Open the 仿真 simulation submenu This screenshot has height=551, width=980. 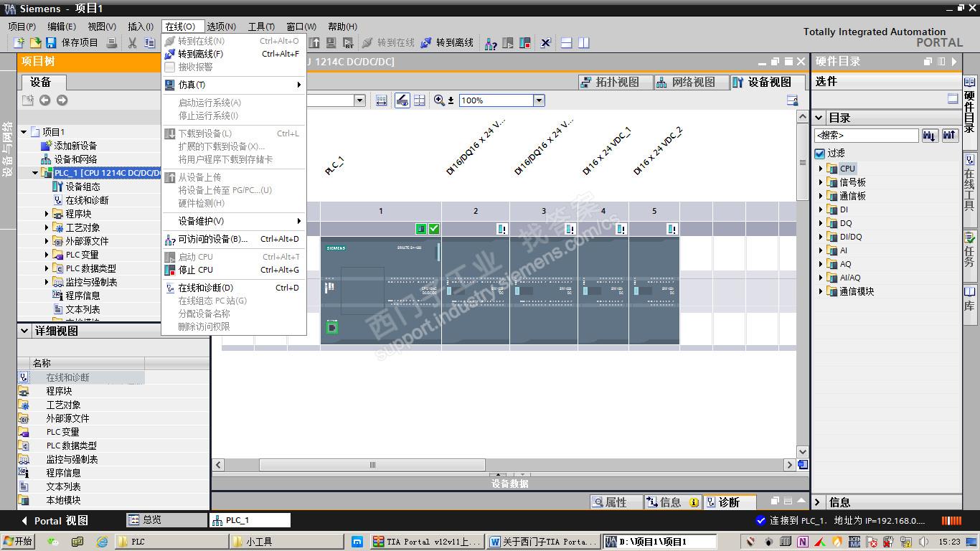[235, 85]
